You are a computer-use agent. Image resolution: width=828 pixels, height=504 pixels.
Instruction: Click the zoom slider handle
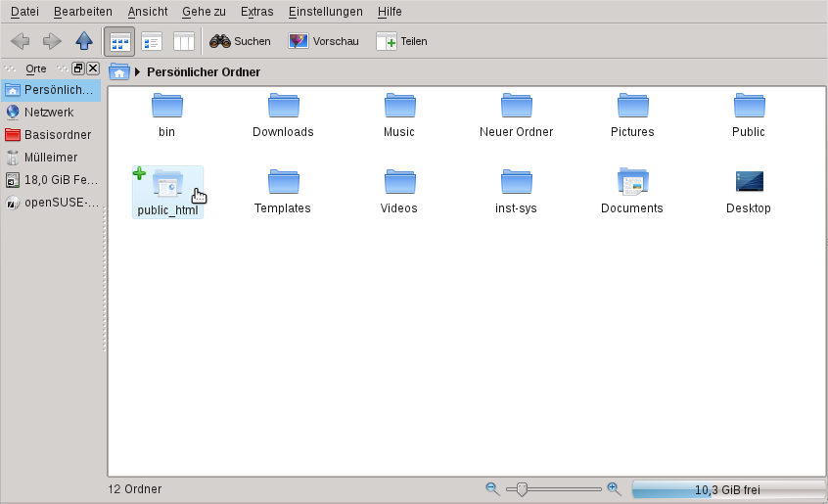coord(522,489)
